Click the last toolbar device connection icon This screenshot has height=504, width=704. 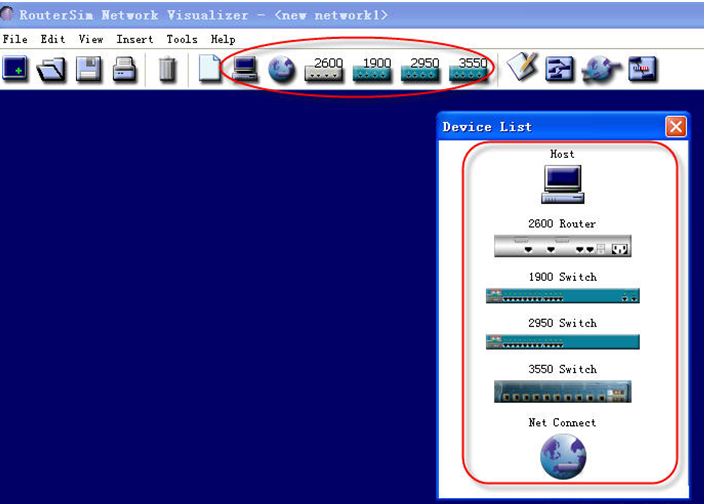(x=642, y=69)
